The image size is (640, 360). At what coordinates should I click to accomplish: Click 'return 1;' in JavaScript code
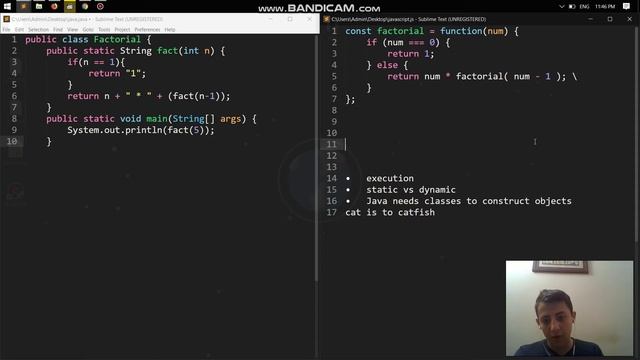411,54
